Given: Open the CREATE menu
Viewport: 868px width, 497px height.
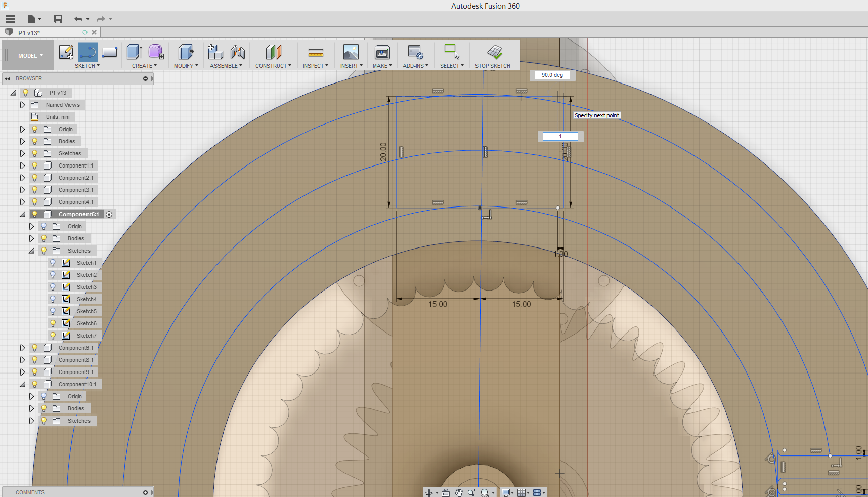Looking at the screenshot, I should pyautogui.click(x=144, y=66).
